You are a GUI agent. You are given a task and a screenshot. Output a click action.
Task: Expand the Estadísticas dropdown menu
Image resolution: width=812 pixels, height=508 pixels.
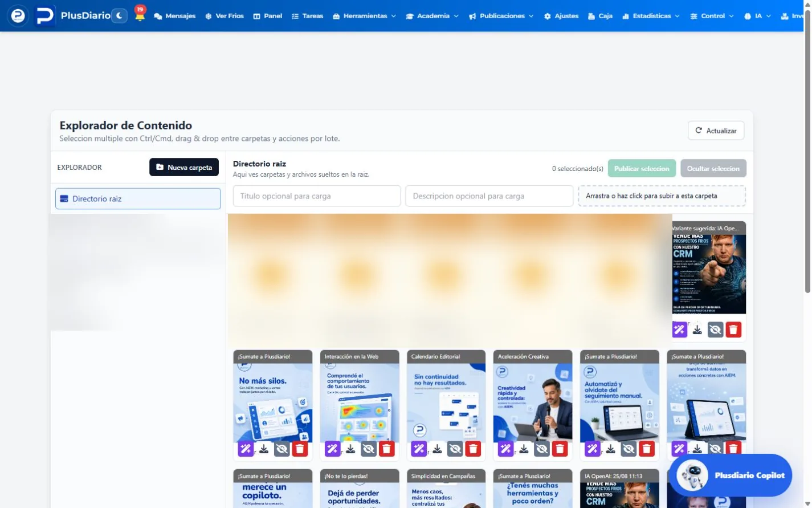coord(651,16)
